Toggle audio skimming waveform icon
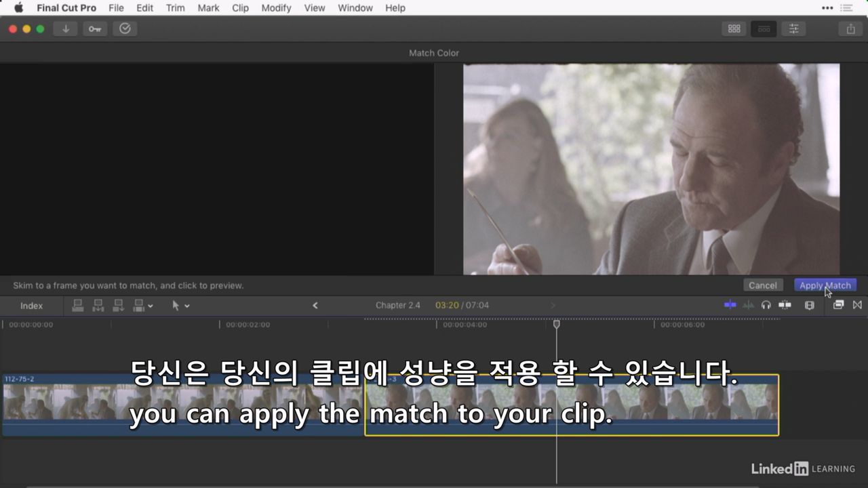 748,305
